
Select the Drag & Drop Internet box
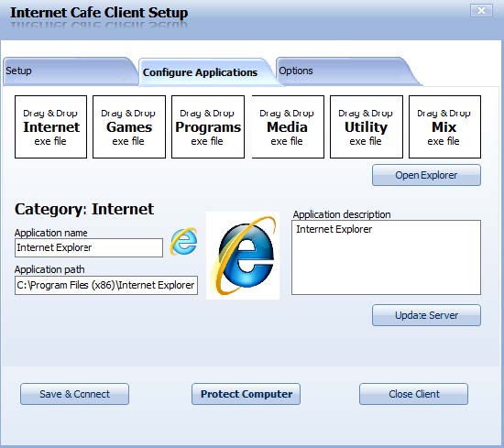pos(50,126)
